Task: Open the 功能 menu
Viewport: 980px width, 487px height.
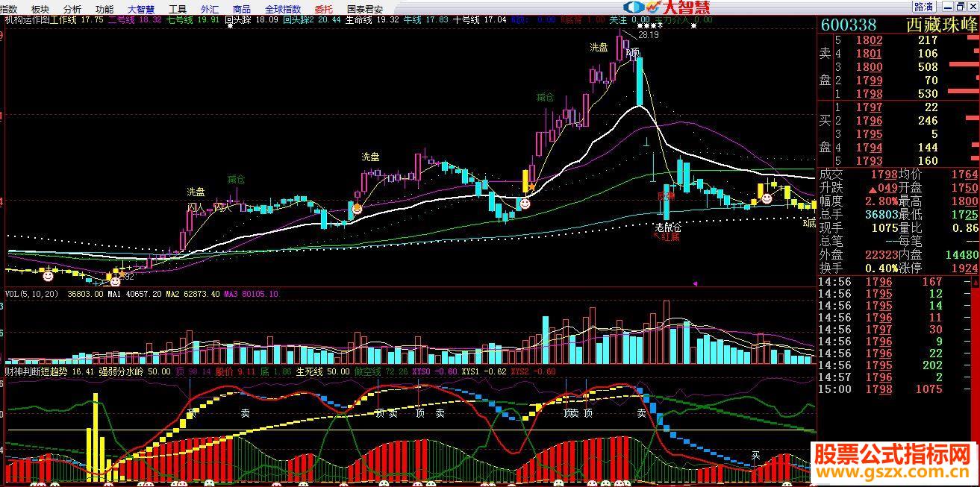Action: pyautogui.click(x=104, y=9)
